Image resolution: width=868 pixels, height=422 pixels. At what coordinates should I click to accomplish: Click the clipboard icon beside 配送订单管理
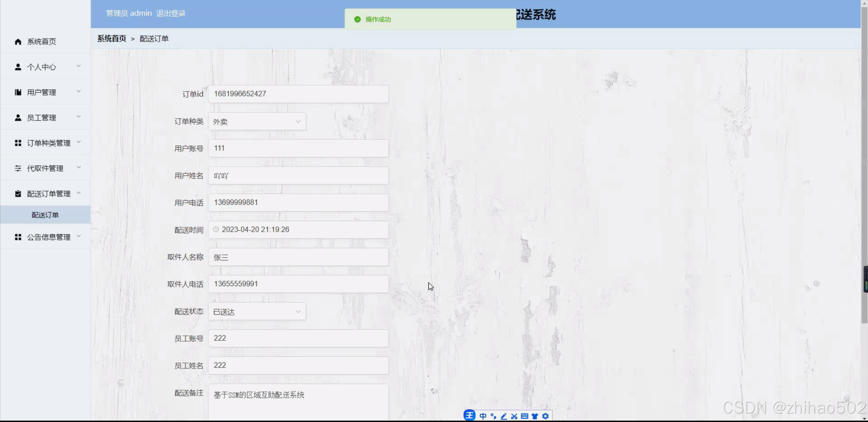(x=18, y=194)
